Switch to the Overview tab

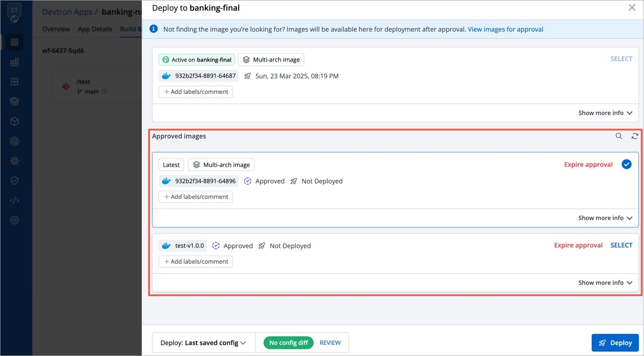coord(56,29)
